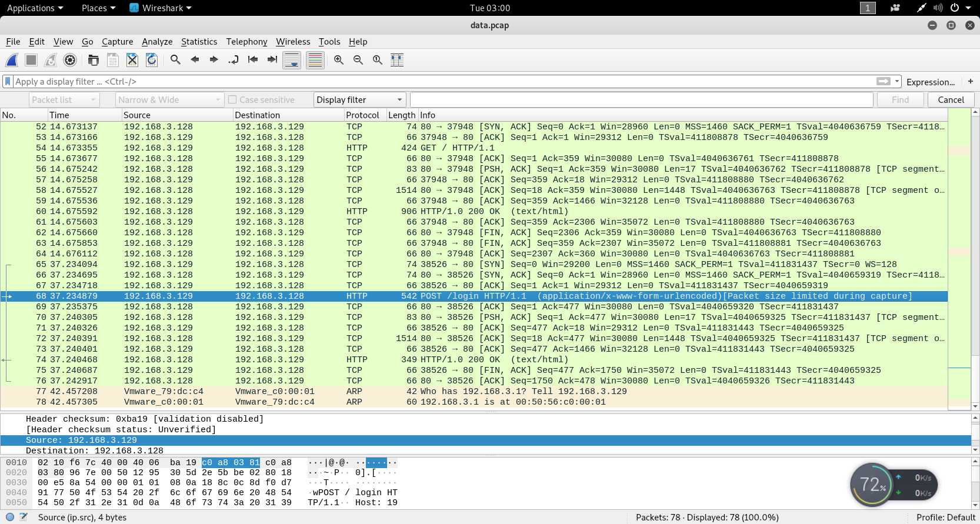Open the Telephony menu
Screen dimensions: 980x524
pos(246,42)
